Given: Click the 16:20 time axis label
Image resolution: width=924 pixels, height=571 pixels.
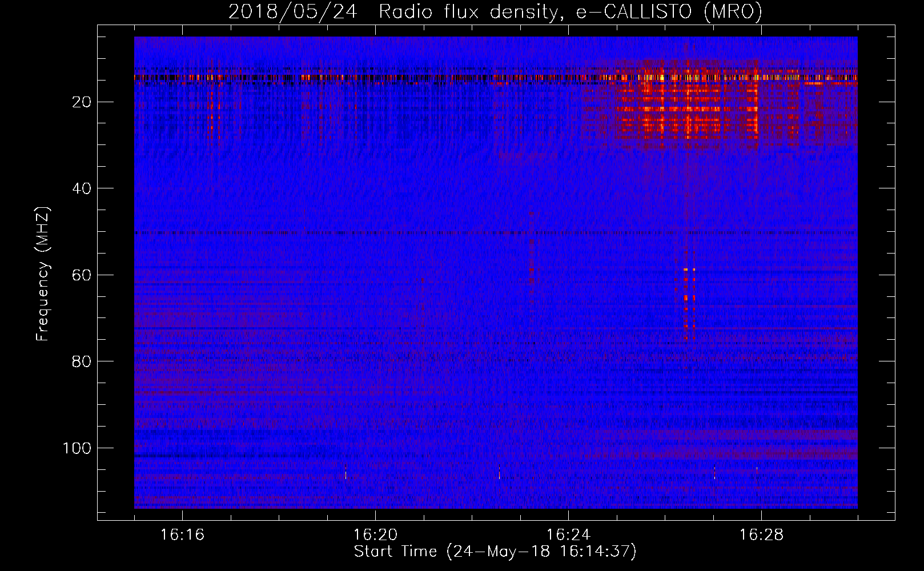Looking at the screenshot, I should pyautogui.click(x=375, y=534).
